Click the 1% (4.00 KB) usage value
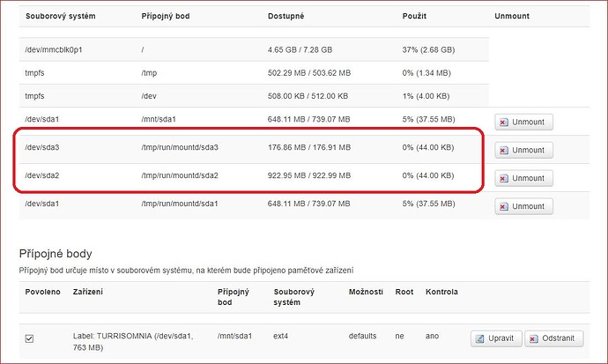This screenshot has height=364, width=608. point(426,96)
